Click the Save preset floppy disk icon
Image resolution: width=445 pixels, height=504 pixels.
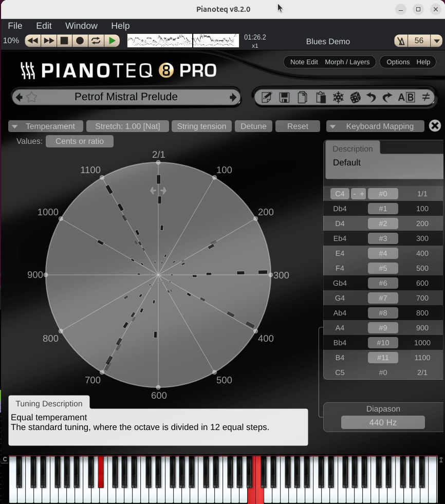(284, 97)
